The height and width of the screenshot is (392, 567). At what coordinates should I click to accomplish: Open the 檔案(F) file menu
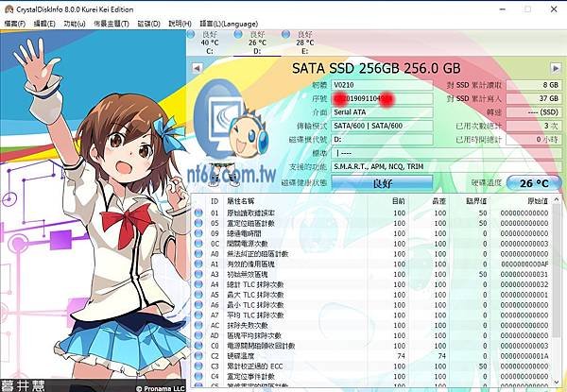15,24
